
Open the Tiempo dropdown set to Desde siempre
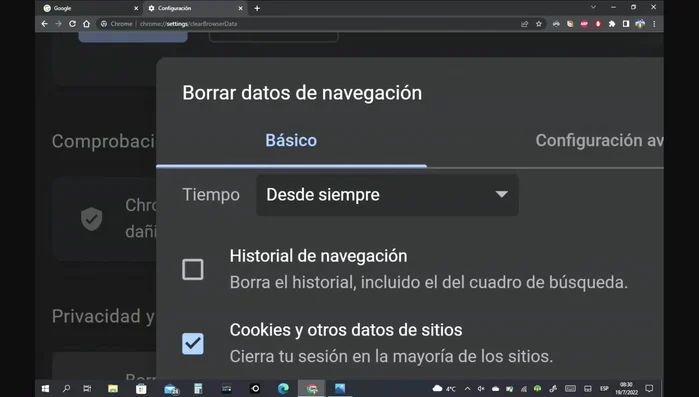tap(387, 195)
